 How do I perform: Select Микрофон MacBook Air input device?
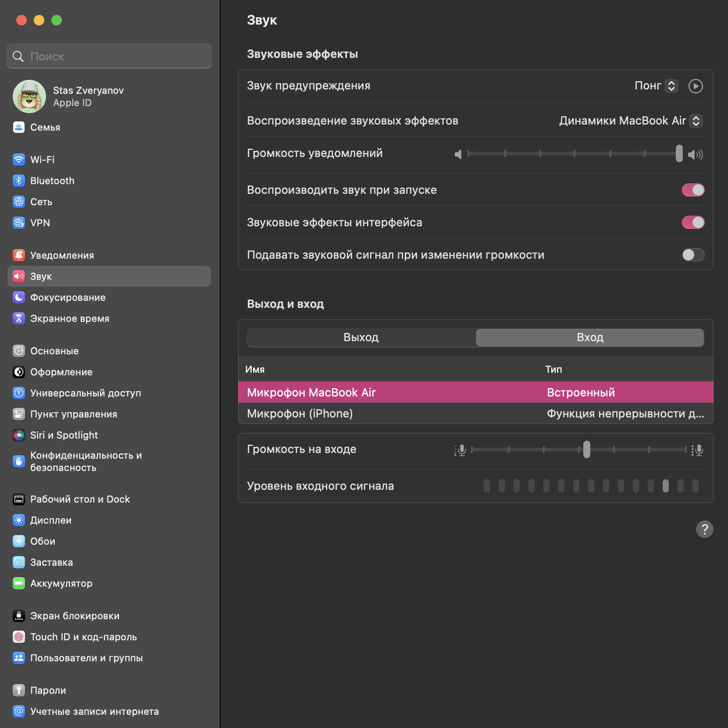click(476, 392)
